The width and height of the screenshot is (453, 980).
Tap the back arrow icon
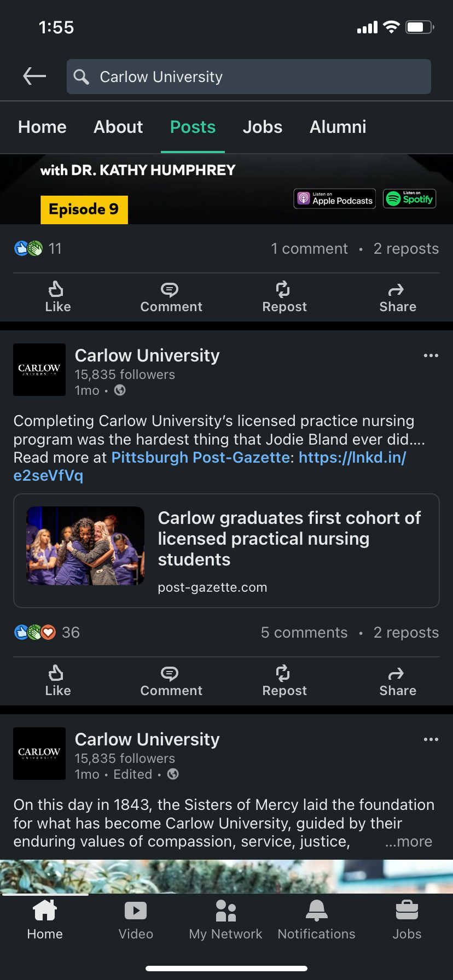pyautogui.click(x=34, y=77)
